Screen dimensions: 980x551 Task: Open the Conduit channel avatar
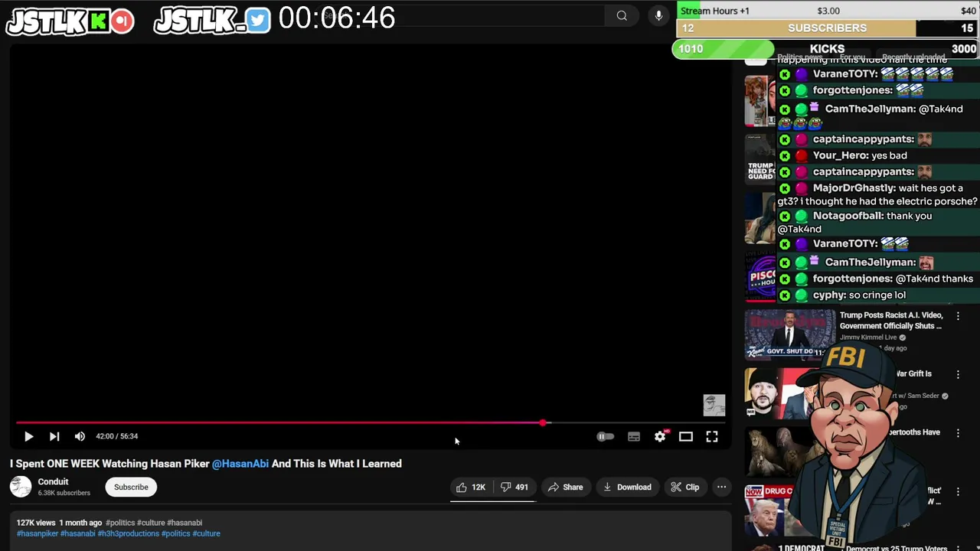point(21,487)
